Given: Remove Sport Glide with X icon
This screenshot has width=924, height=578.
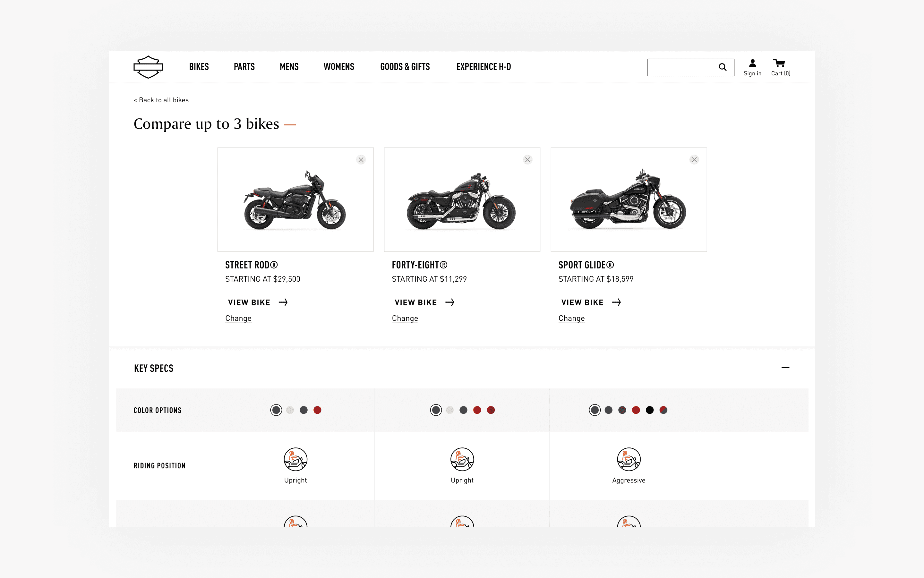Looking at the screenshot, I should point(694,160).
